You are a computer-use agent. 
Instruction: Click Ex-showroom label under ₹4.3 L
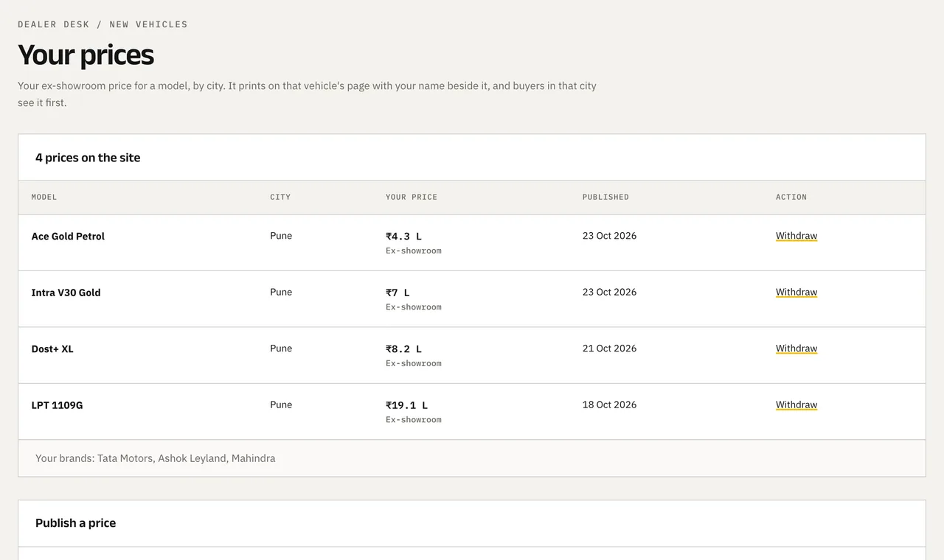coord(414,251)
